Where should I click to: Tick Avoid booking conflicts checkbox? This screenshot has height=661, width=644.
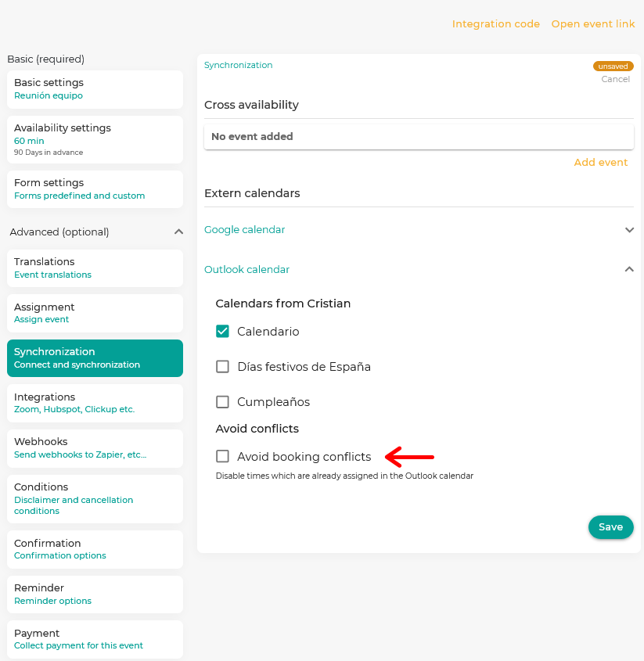pyautogui.click(x=222, y=456)
